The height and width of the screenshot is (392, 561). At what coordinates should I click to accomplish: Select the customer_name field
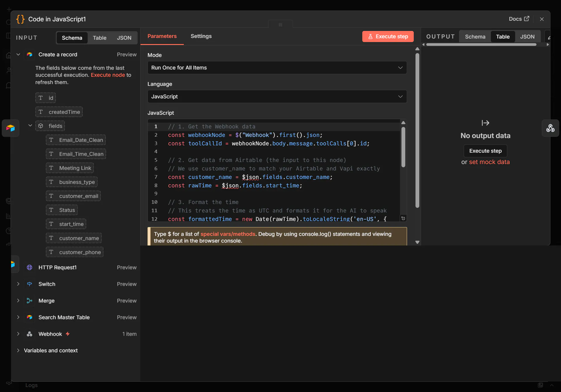point(74,238)
